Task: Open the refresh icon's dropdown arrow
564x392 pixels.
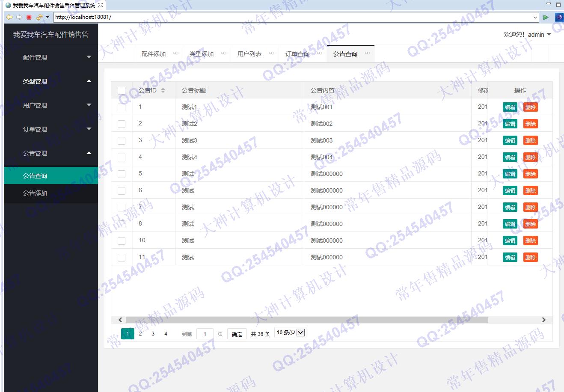Action: coord(47,17)
